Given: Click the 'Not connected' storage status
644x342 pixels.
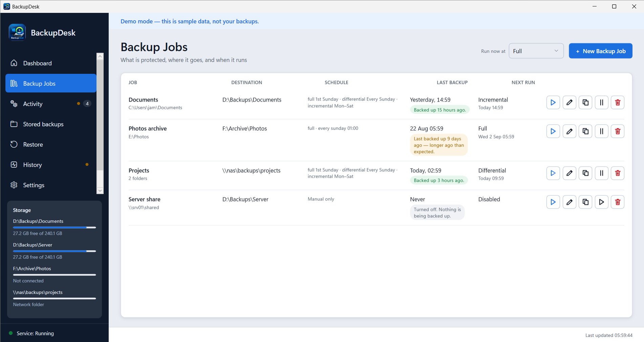Looking at the screenshot, I should (x=28, y=281).
